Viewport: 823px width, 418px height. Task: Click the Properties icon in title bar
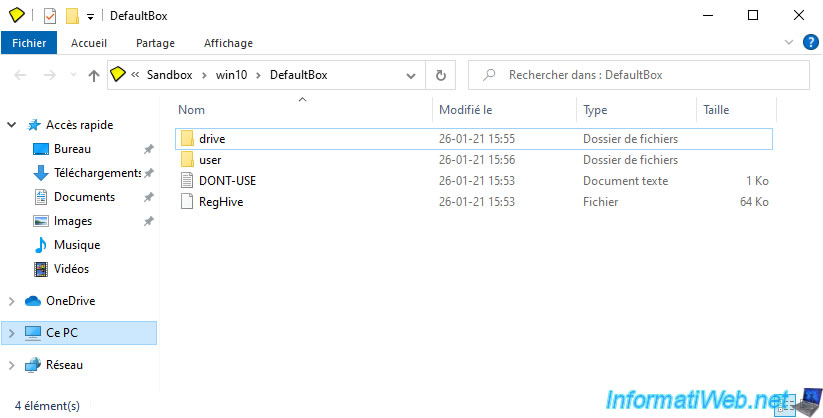[50, 16]
